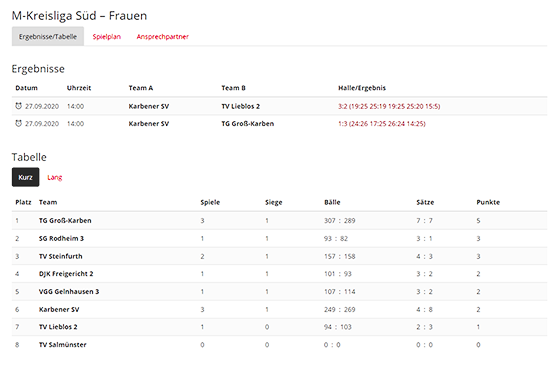Viewport: 560px width, 365px height.
Task: Click the Datum column header
Action: pos(26,88)
